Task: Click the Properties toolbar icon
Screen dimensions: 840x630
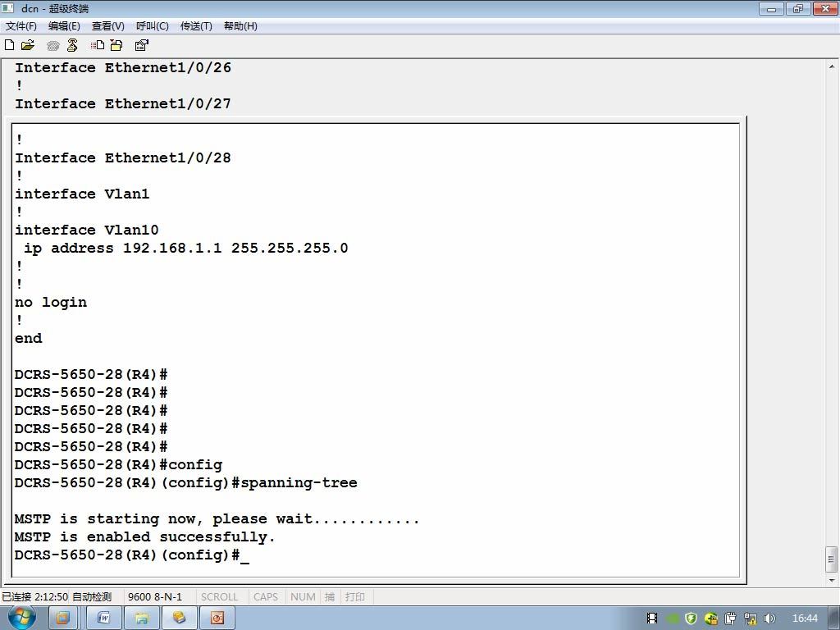Action: 141,46
